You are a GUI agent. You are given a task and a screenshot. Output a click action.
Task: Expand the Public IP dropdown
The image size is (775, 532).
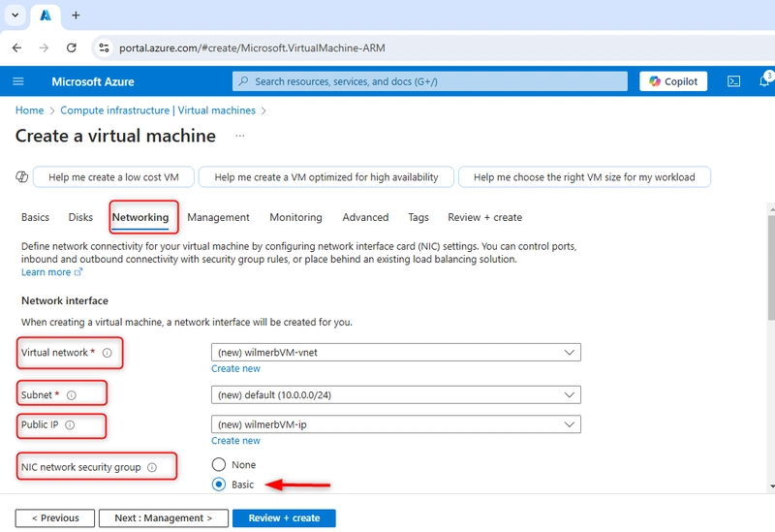[x=396, y=424]
